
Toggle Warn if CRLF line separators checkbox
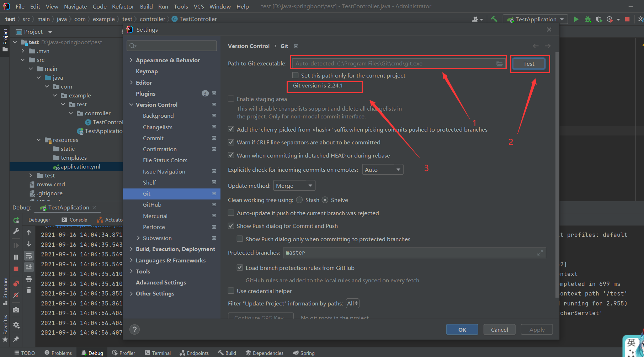(x=231, y=142)
